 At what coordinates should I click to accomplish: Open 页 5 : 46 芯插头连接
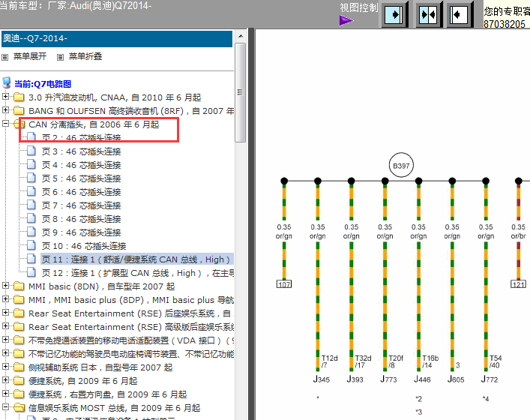click(81, 178)
